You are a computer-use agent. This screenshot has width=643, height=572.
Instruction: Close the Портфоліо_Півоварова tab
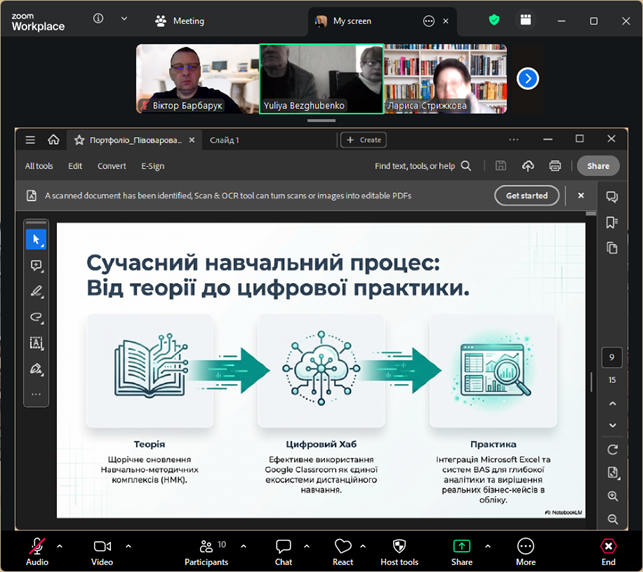tap(192, 140)
